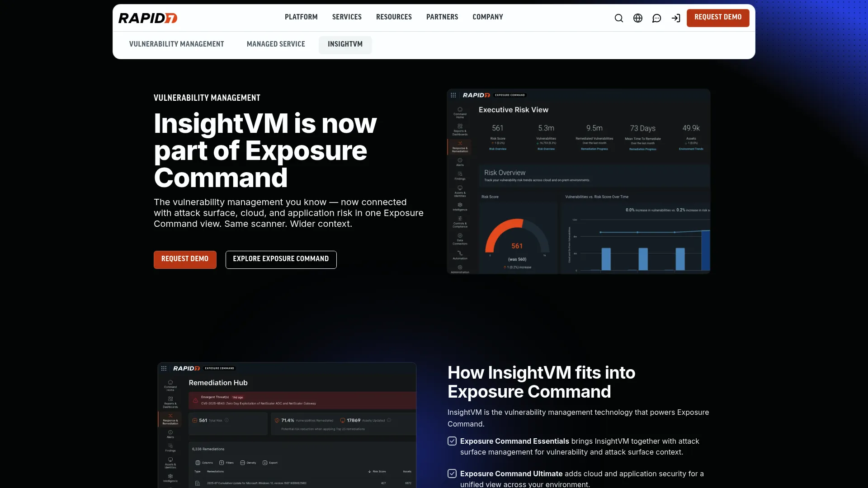868x488 pixels.
Task: Click the Filters button in Remediation Hub
Action: click(226, 463)
